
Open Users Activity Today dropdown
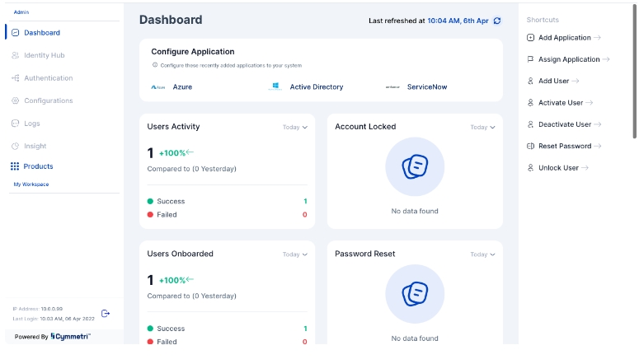(294, 128)
